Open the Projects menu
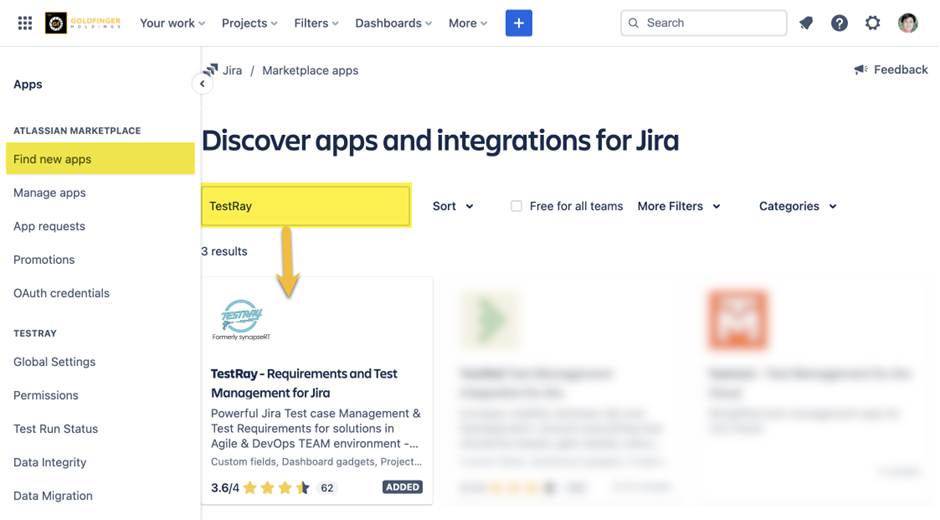This screenshot has height=520, width=940. [251, 23]
